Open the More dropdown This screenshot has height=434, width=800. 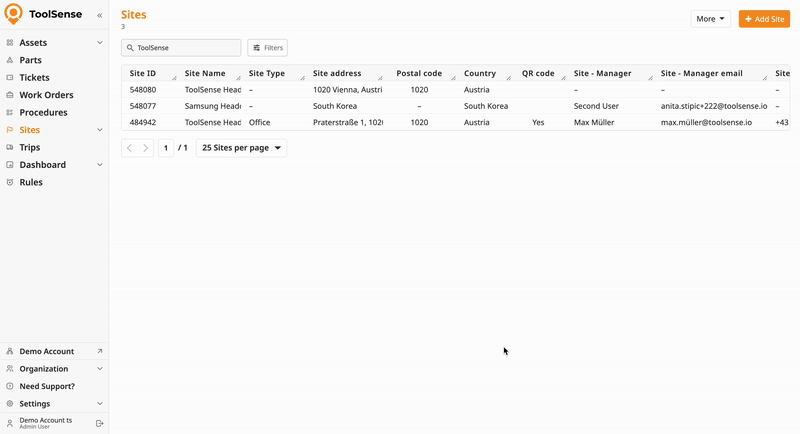(x=711, y=19)
